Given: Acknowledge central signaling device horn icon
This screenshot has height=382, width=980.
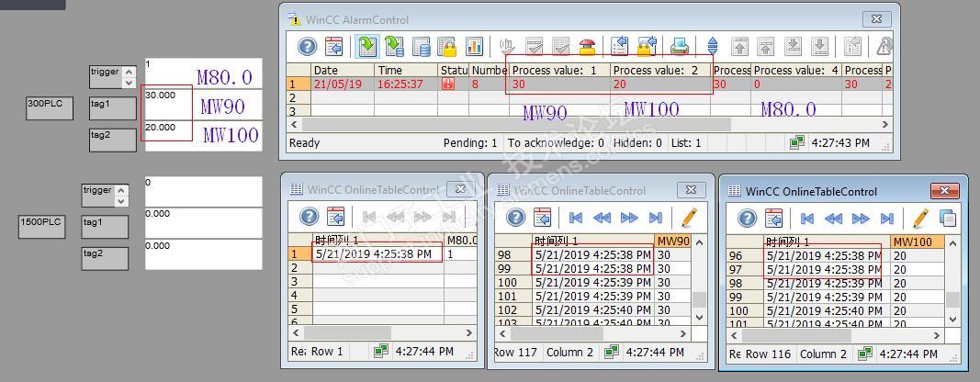Looking at the screenshot, I should tap(507, 46).
